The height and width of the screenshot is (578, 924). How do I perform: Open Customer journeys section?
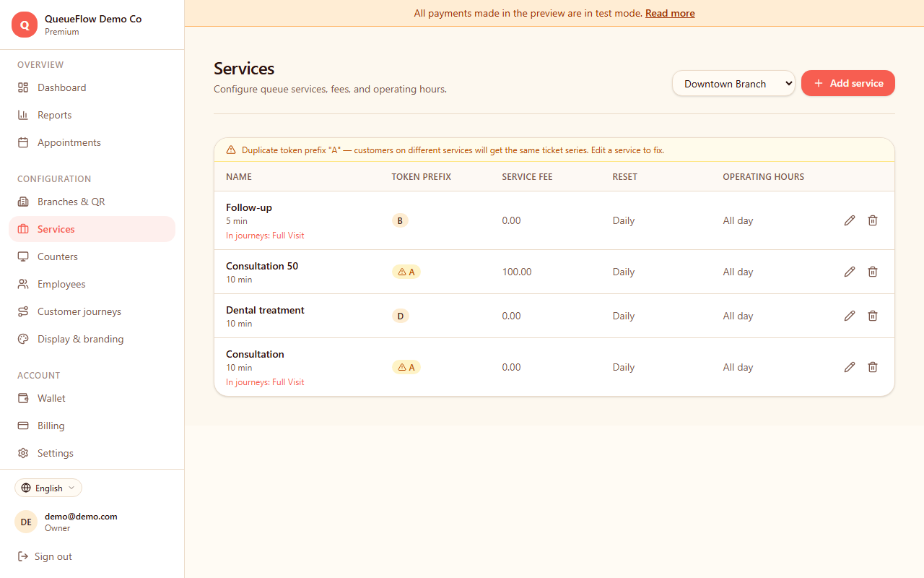pyautogui.click(x=92, y=311)
